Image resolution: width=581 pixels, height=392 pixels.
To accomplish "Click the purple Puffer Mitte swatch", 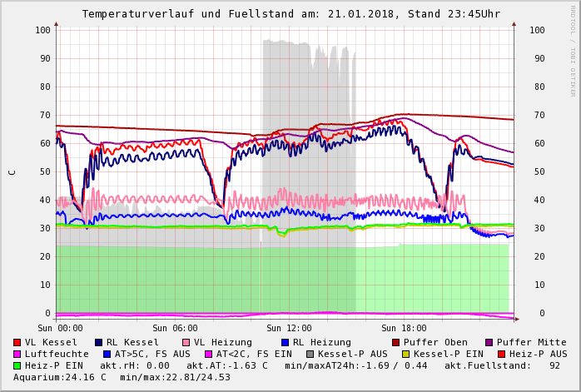I will tap(489, 342).
